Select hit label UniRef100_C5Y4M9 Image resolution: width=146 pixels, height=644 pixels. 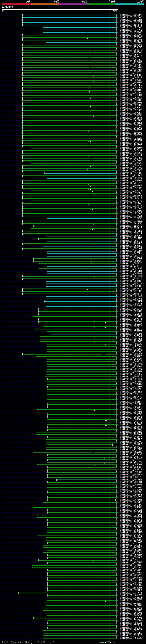coord(131,316)
